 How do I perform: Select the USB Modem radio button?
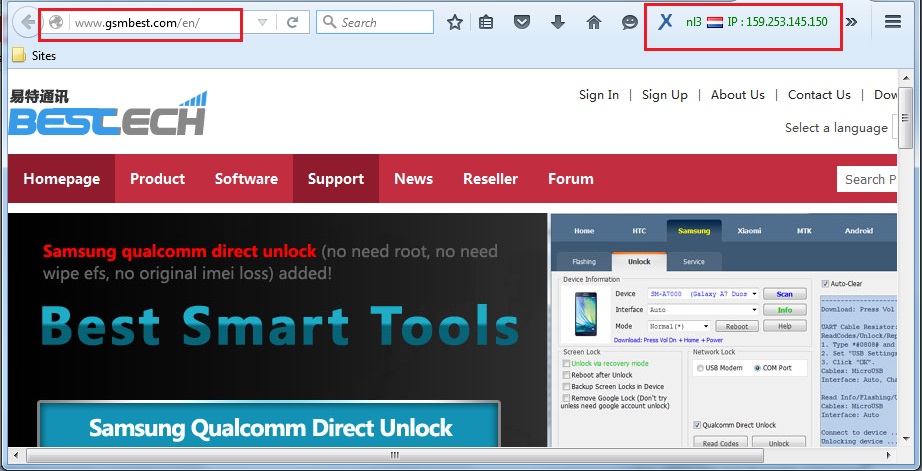(x=700, y=368)
